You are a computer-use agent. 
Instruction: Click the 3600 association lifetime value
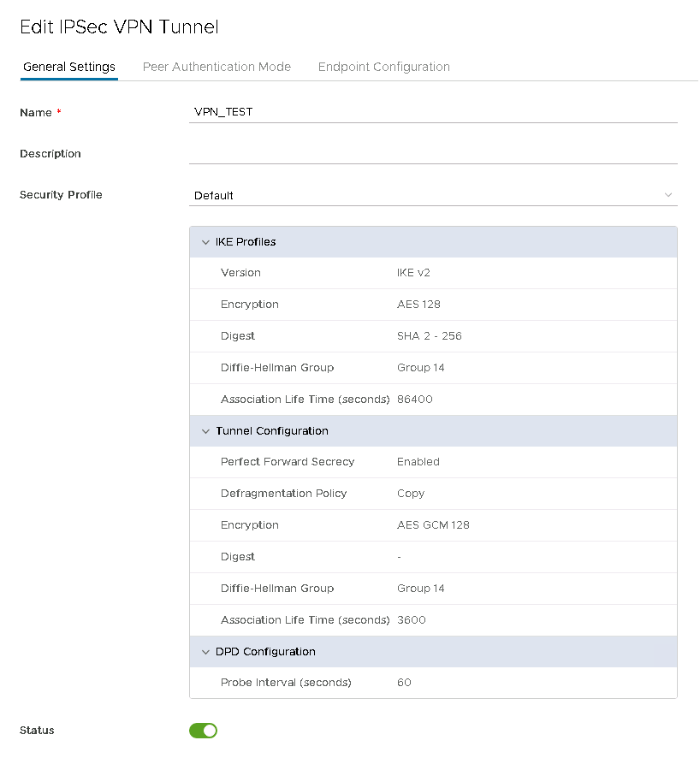click(x=412, y=620)
